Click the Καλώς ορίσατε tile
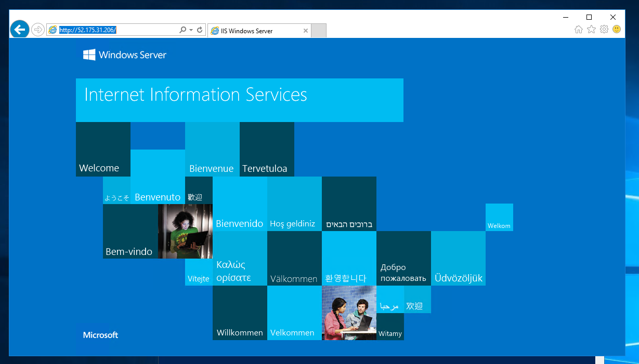The width and height of the screenshot is (639, 364). [240, 258]
